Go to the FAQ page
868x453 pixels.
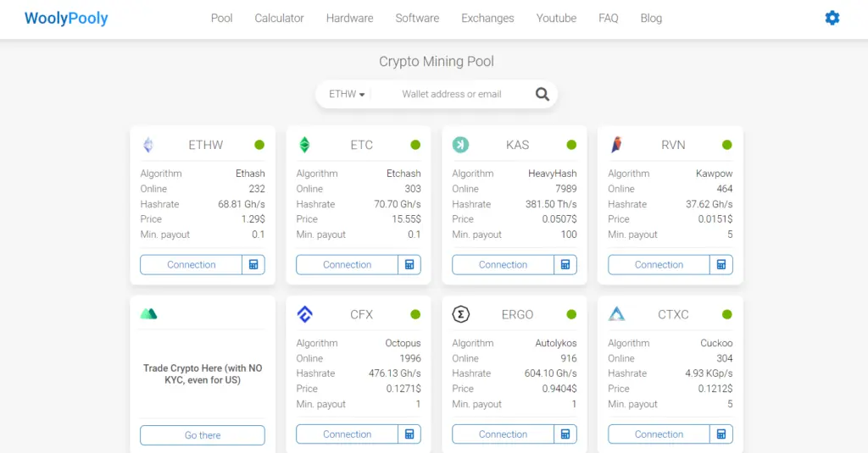point(608,19)
